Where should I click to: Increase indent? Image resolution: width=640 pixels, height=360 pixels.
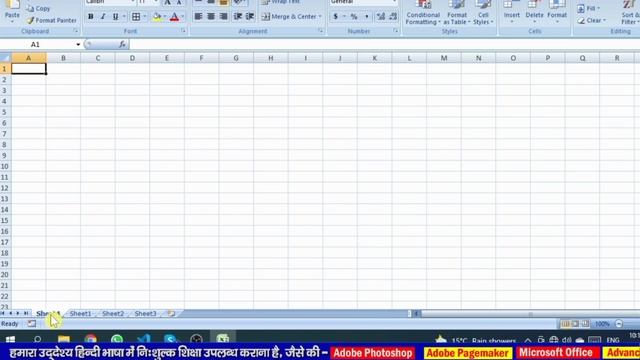coord(250,16)
